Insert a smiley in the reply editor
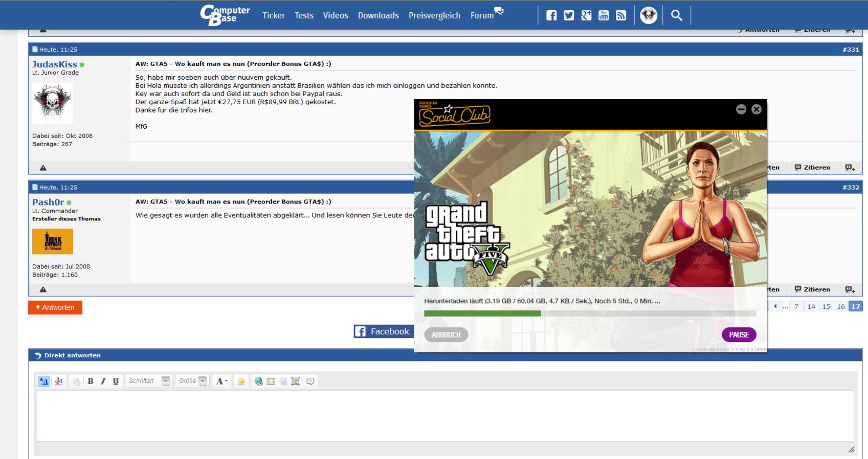Viewport: 868px width, 459px height. [x=241, y=381]
